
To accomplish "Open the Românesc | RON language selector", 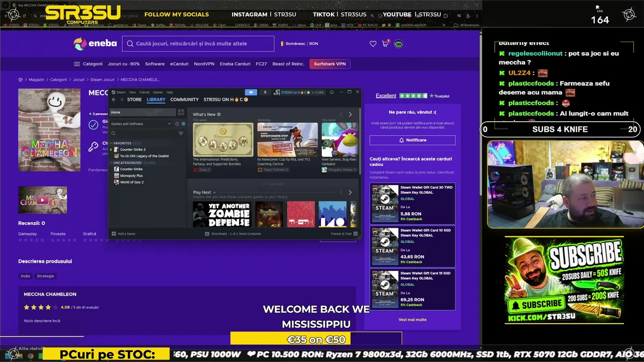I will pyautogui.click(x=299, y=44).
